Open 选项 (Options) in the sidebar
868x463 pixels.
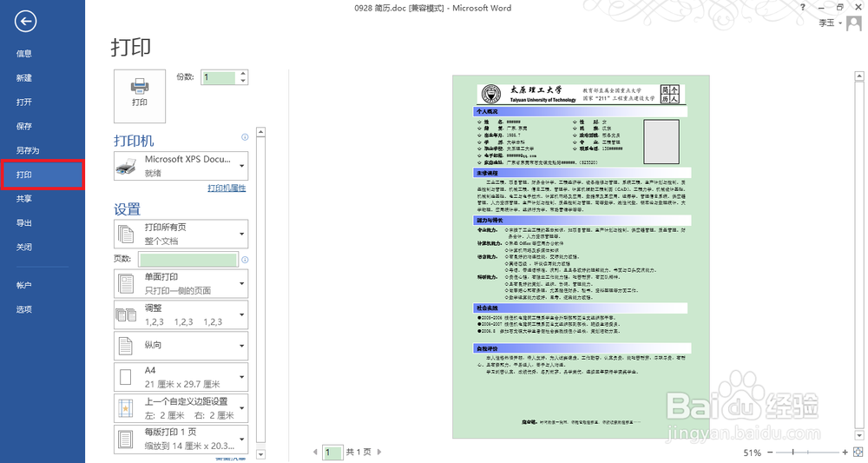click(x=23, y=309)
